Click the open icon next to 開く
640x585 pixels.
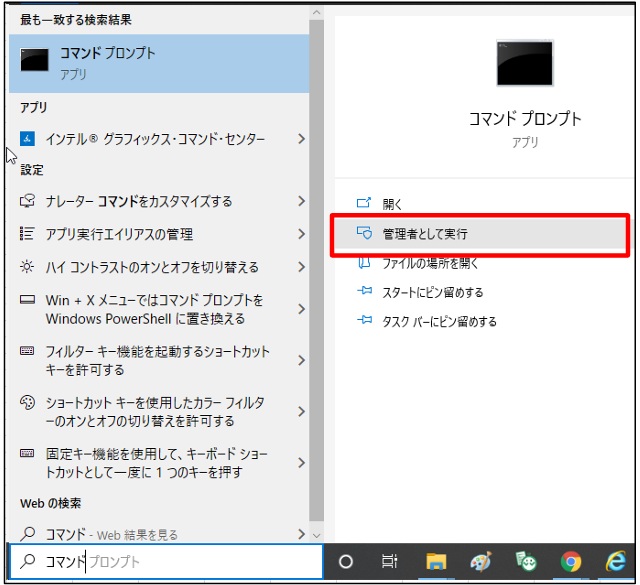[x=364, y=202]
